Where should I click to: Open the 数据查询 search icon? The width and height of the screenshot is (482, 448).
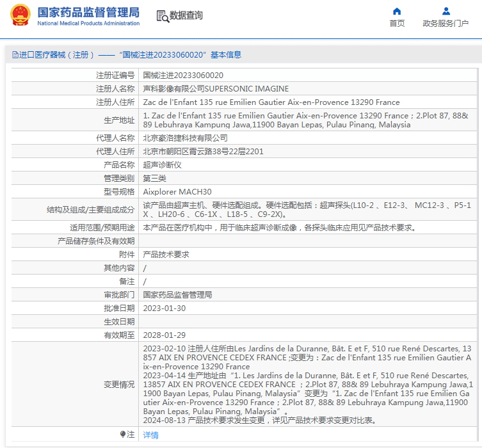pos(163,16)
